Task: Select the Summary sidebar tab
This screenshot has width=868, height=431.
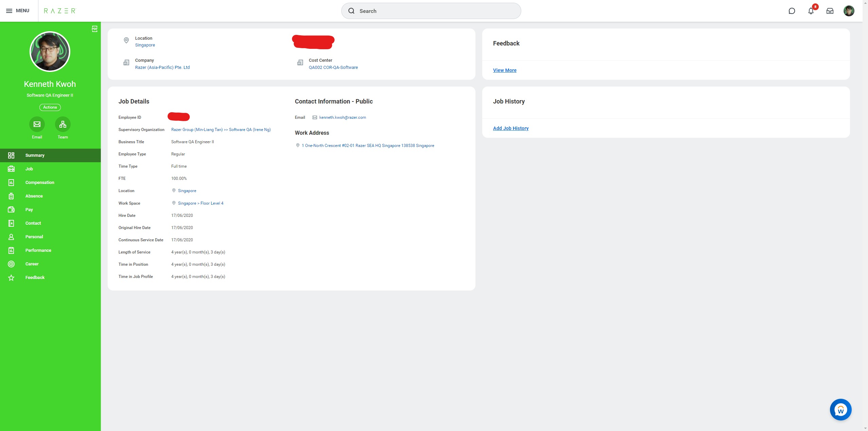Action: point(50,155)
